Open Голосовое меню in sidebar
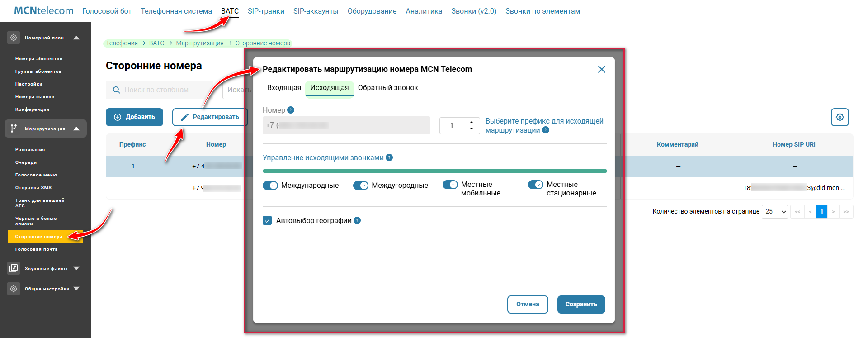 click(36, 175)
